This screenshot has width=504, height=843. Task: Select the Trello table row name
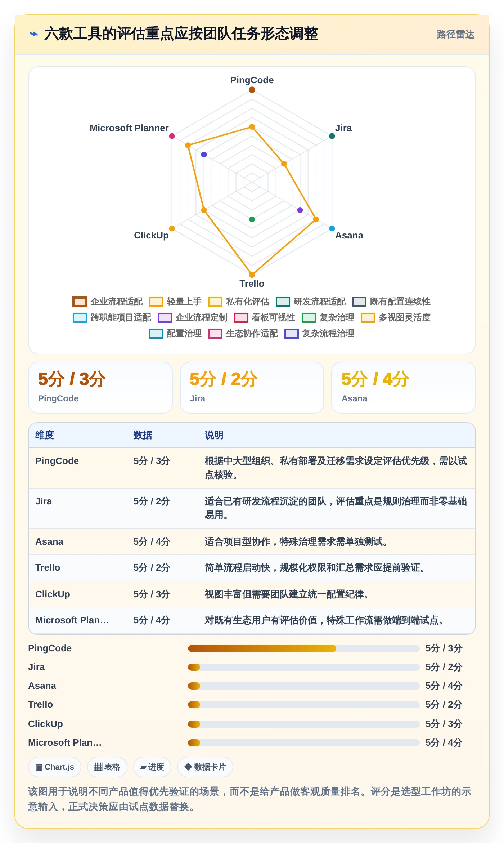48,567
